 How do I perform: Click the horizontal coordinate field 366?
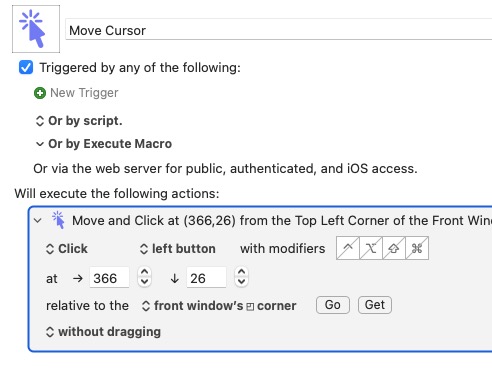109,278
